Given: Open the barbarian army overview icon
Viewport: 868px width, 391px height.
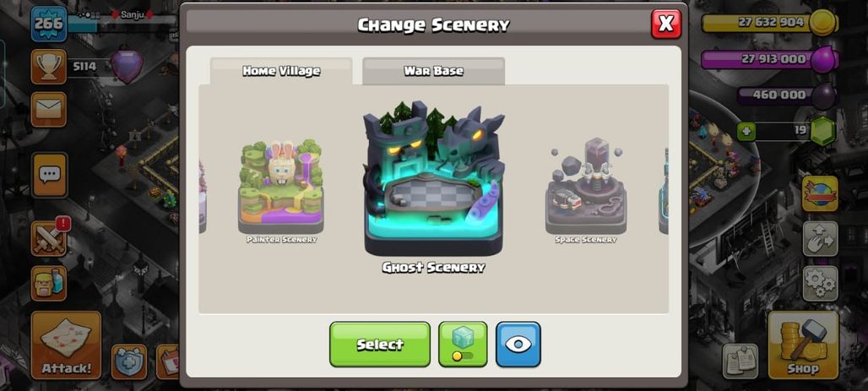Looking at the screenshot, I should (x=49, y=283).
